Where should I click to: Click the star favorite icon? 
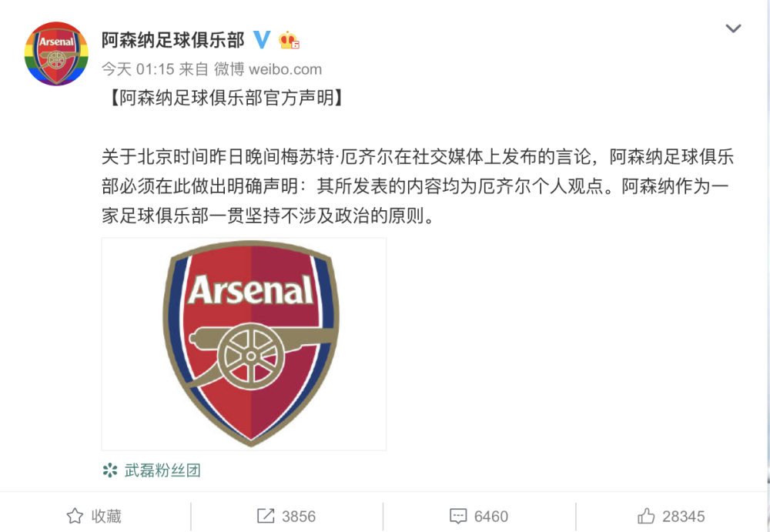[x=75, y=516]
